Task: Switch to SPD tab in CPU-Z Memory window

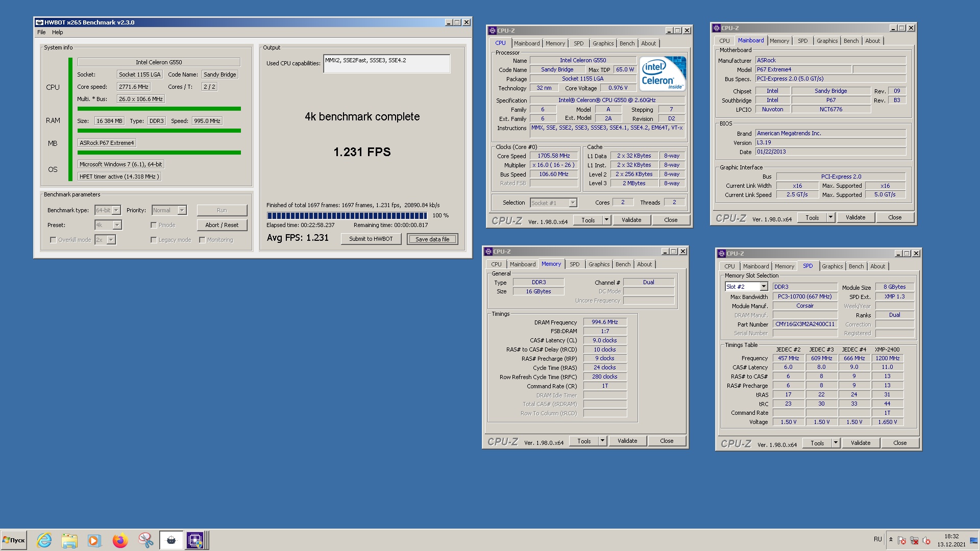Action: (574, 264)
